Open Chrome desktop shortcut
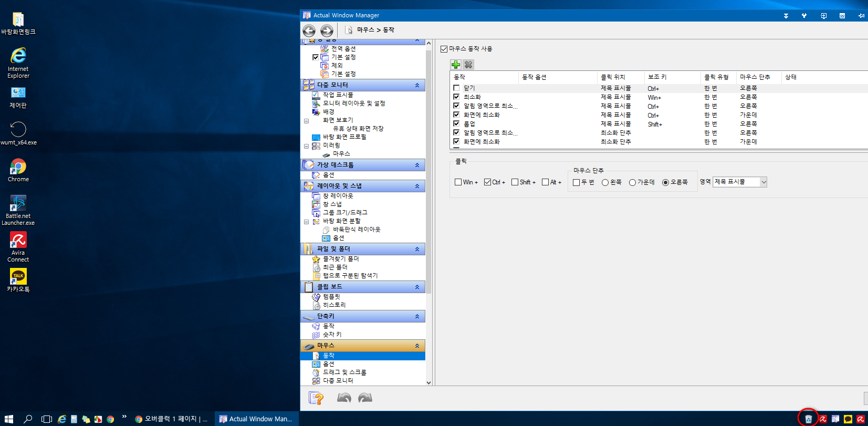 (x=18, y=170)
